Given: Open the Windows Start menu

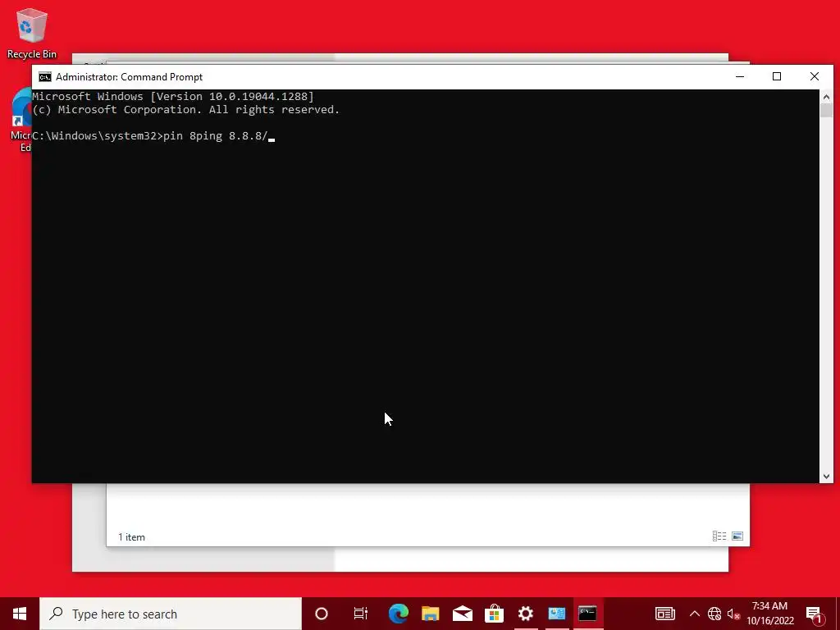Looking at the screenshot, I should (x=20, y=614).
